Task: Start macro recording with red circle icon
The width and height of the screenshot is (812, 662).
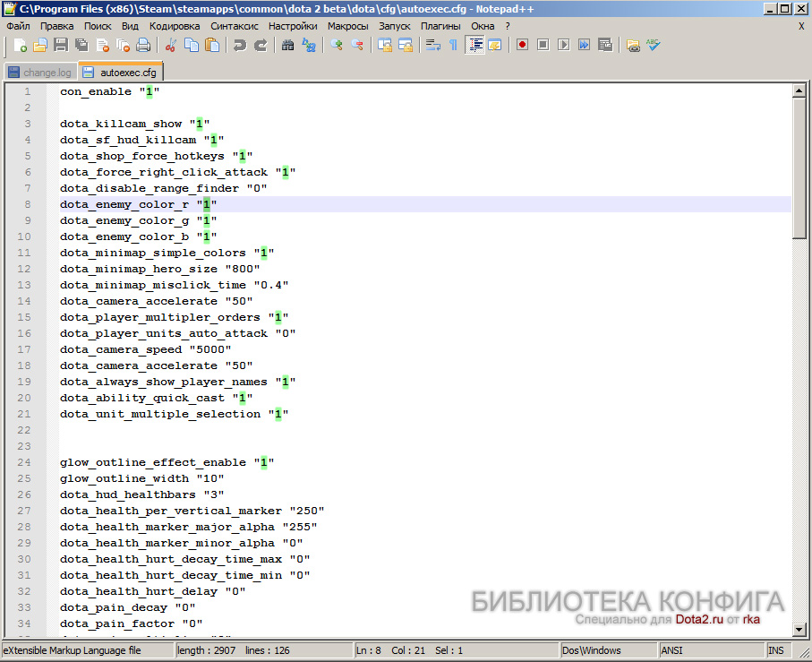Action: 521,45
